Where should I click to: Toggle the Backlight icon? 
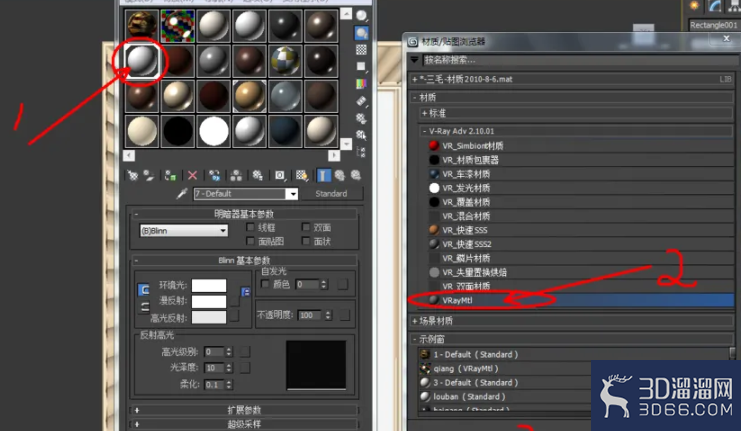pyautogui.click(x=362, y=33)
